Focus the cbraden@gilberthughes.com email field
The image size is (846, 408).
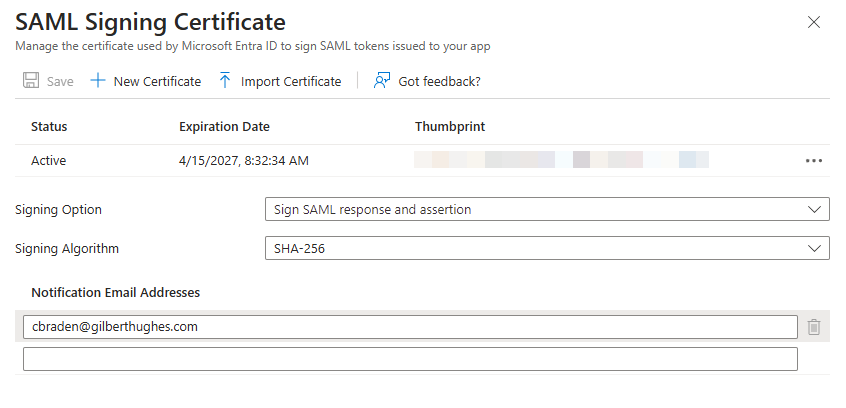[410, 327]
